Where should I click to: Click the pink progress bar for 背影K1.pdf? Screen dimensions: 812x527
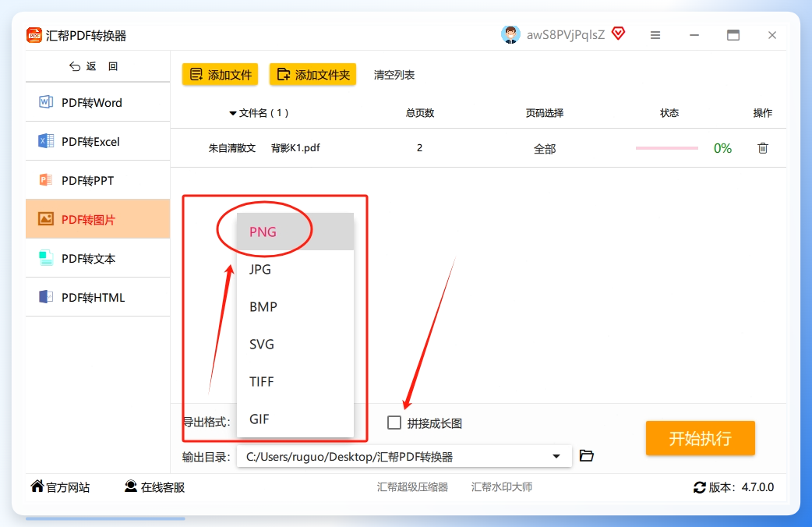[667, 148]
